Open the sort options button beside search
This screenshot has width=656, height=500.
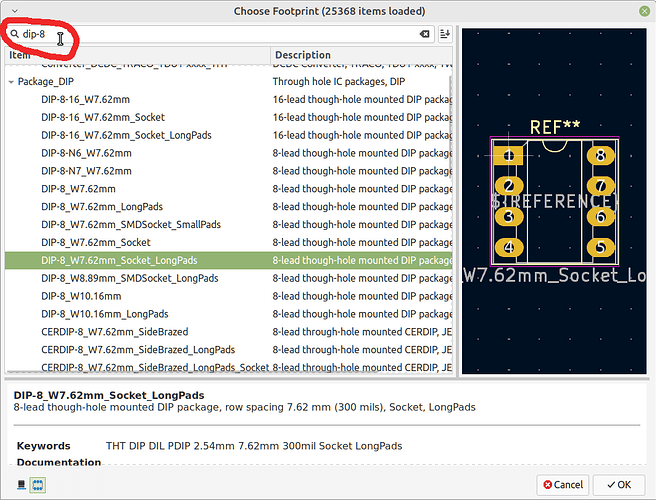[445, 34]
